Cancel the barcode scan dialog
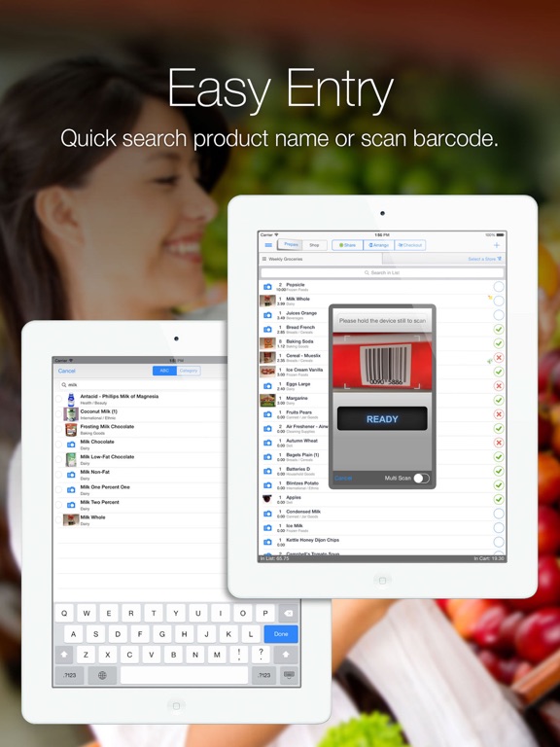The height and width of the screenshot is (747, 560). pos(343,478)
